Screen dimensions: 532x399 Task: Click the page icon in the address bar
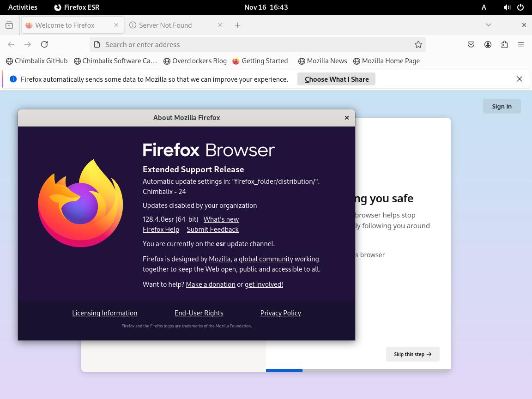coord(97,44)
